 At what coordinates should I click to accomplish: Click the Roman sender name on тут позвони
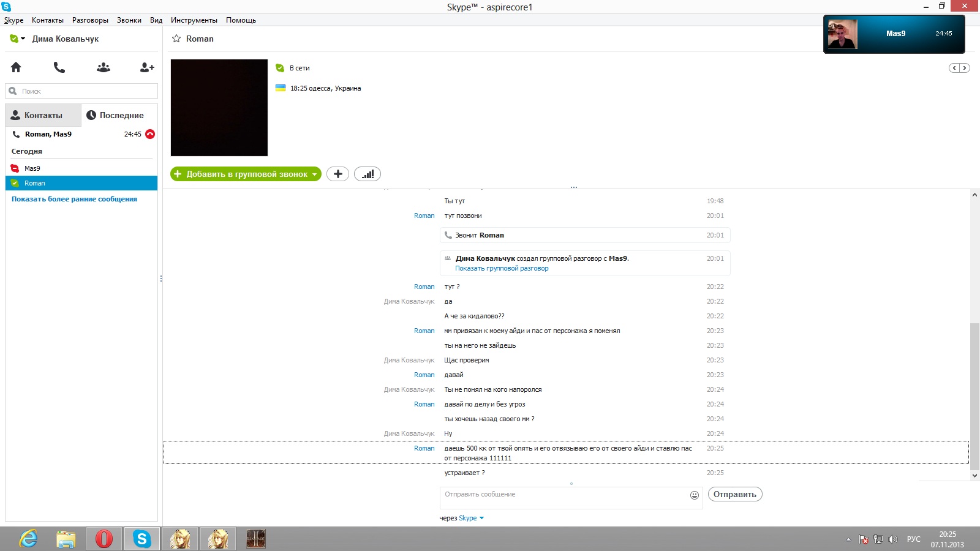coord(424,216)
